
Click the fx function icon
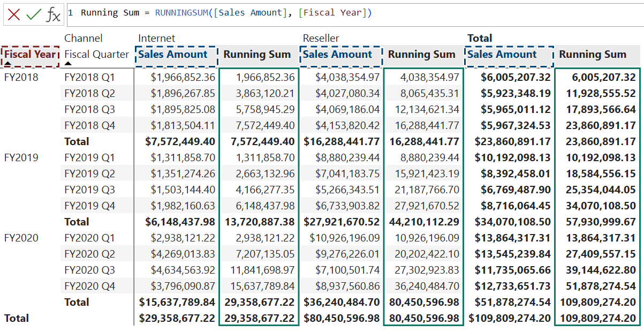pos(53,14)
